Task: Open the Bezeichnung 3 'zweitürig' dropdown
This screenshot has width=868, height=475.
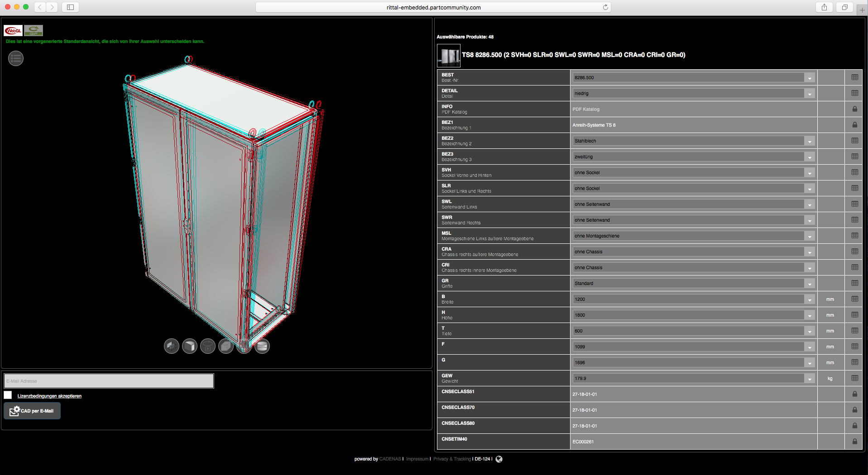Action: 694,157
